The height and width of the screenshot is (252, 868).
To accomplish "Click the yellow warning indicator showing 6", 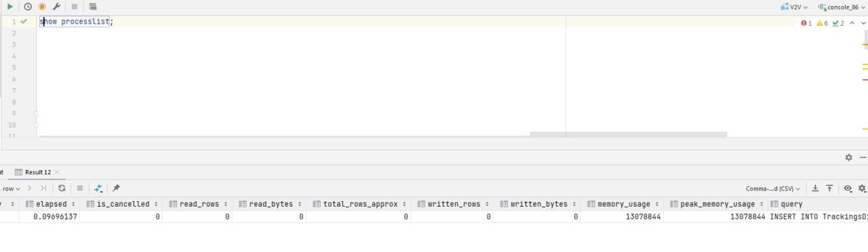I will [822, 23].
